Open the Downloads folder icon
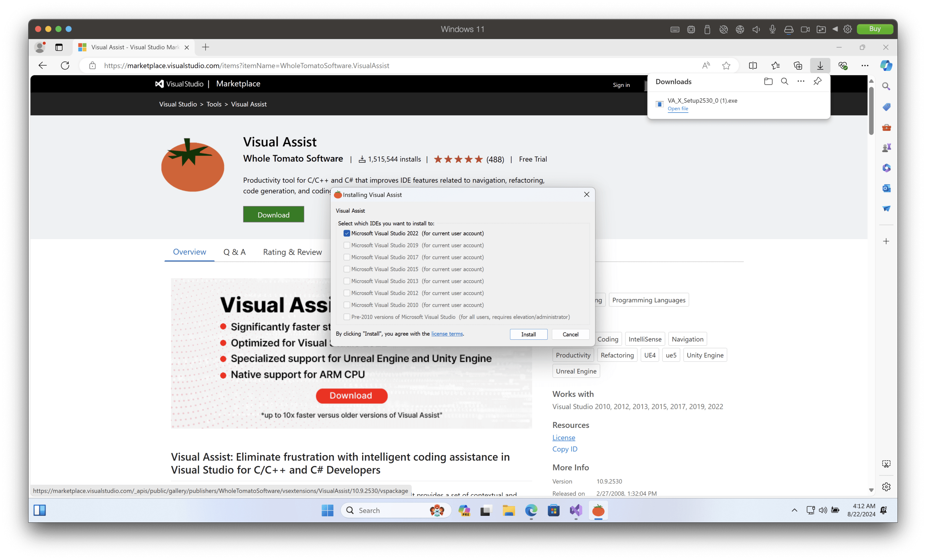The image size is (926, 560). click(768, 81)
